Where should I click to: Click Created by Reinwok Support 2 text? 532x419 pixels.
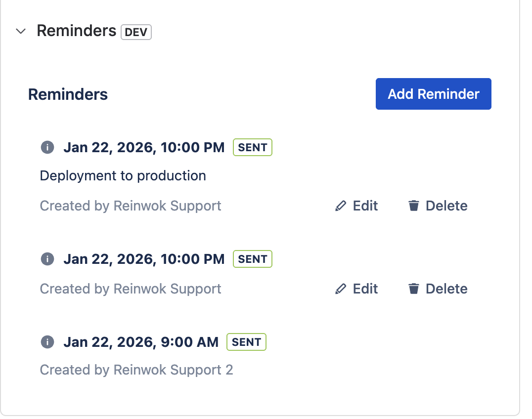pyautogui.click(x=136, y=370)
